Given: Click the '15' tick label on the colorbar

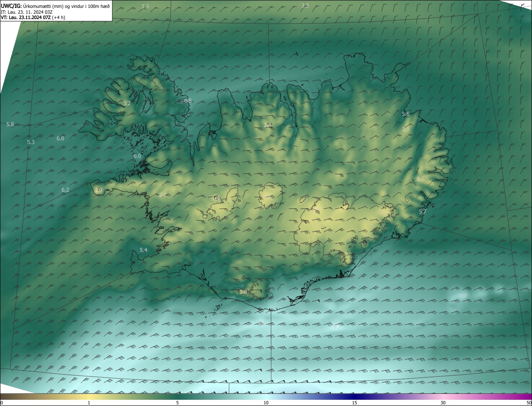Looking at the screenshot, I should (x=355, y=403).
